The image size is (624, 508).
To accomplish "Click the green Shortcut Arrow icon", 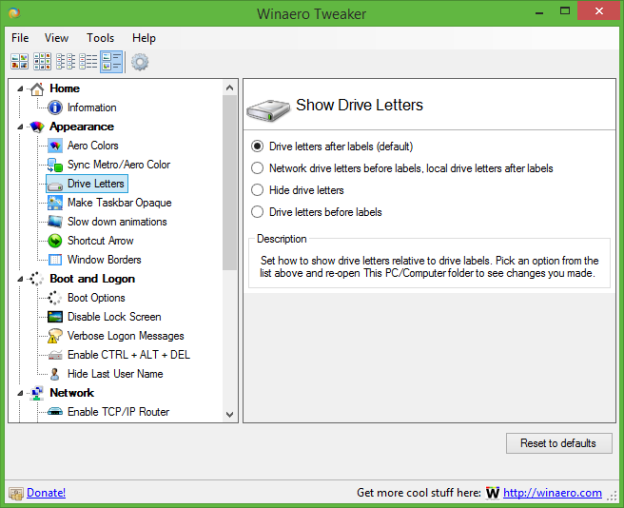I will [x=55, y=241].
